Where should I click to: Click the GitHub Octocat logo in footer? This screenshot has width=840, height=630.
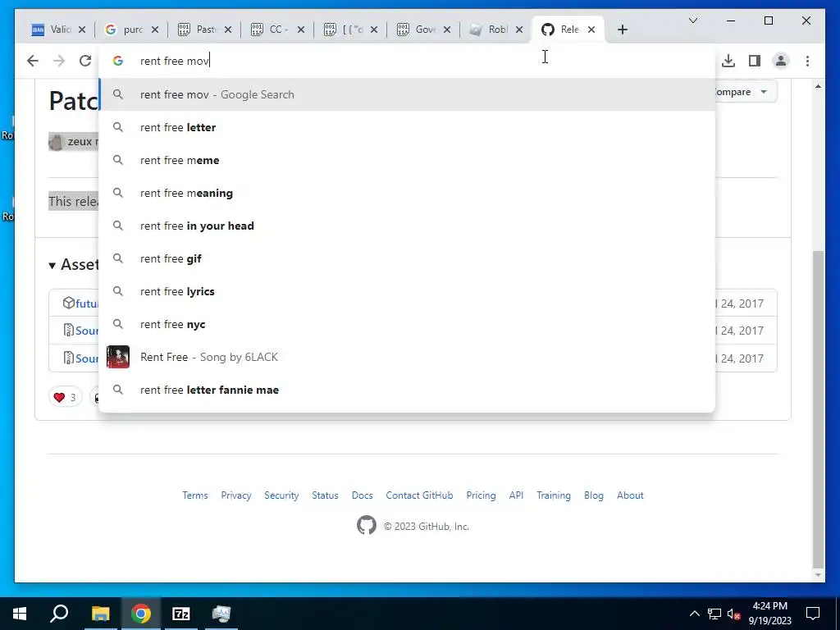point(367,526)
